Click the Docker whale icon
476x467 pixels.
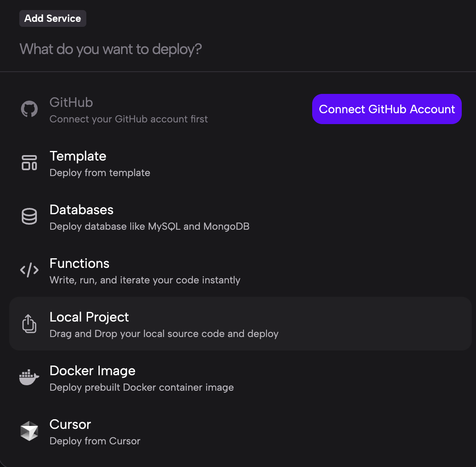[29, 377]
